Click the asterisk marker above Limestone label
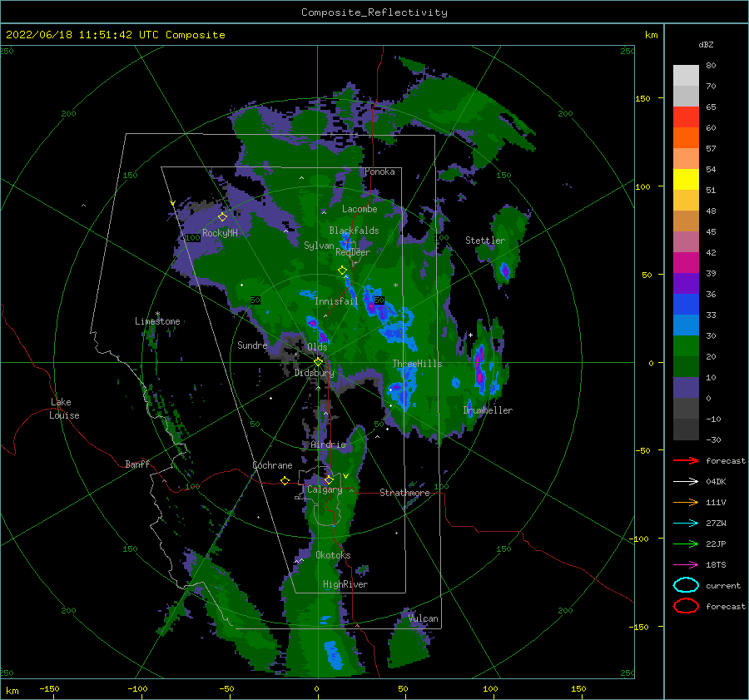 click(157, 314)
